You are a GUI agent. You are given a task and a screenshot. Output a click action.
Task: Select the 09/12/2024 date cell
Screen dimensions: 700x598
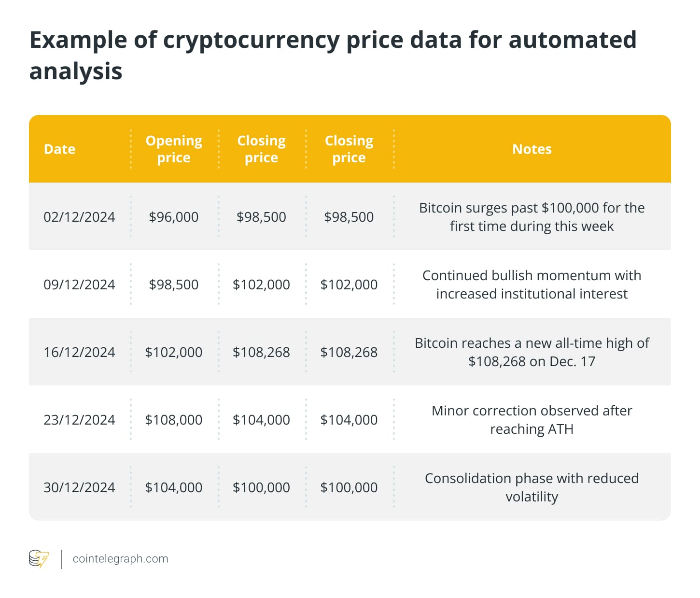pyautogui.click(x=79, y=285)
